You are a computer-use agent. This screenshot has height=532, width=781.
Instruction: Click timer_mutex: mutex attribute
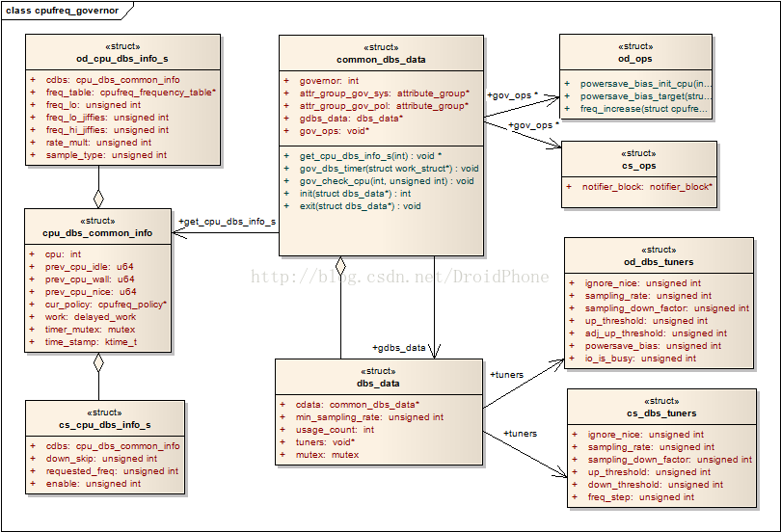[90, 330]
